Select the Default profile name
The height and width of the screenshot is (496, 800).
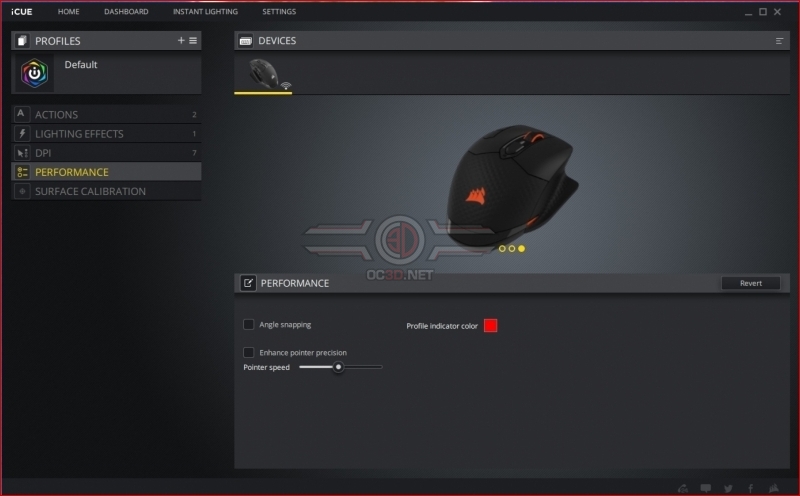pyautogui.click(x=81, y=65)
